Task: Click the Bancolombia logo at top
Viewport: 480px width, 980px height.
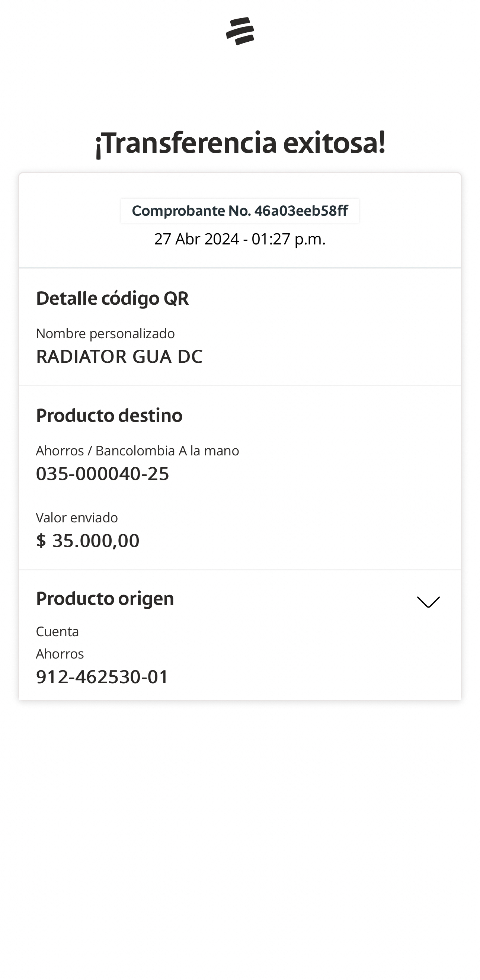Action: point(240,31)
